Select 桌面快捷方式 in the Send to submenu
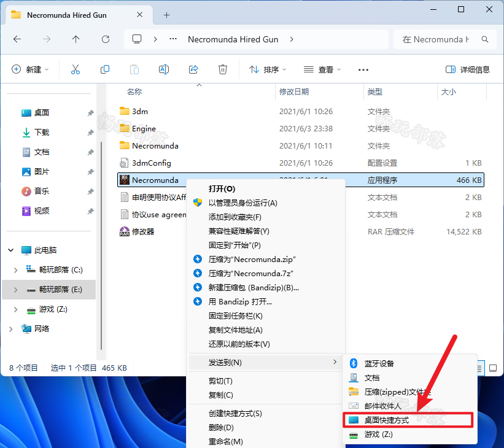Viewport: 504px width, 448px height. click(x=408, y=420)
